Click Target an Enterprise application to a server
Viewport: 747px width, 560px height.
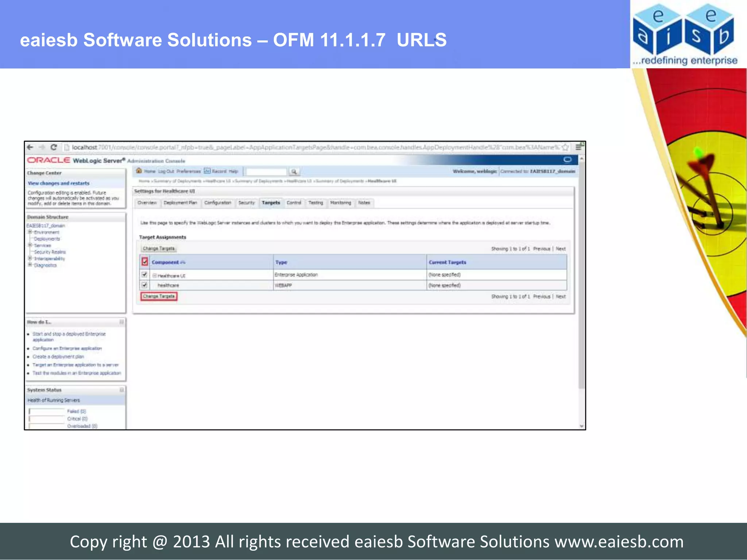tap(76, 365)
